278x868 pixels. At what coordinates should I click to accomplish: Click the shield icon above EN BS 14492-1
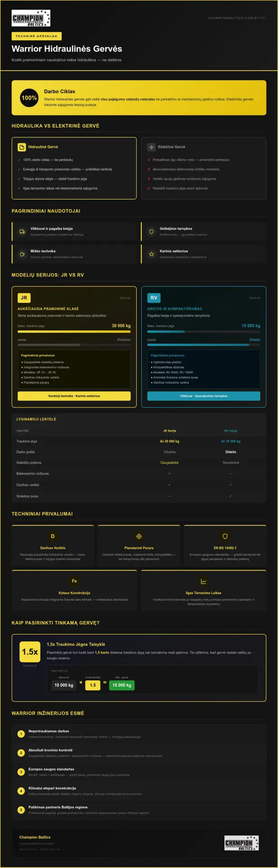(225, 536)
